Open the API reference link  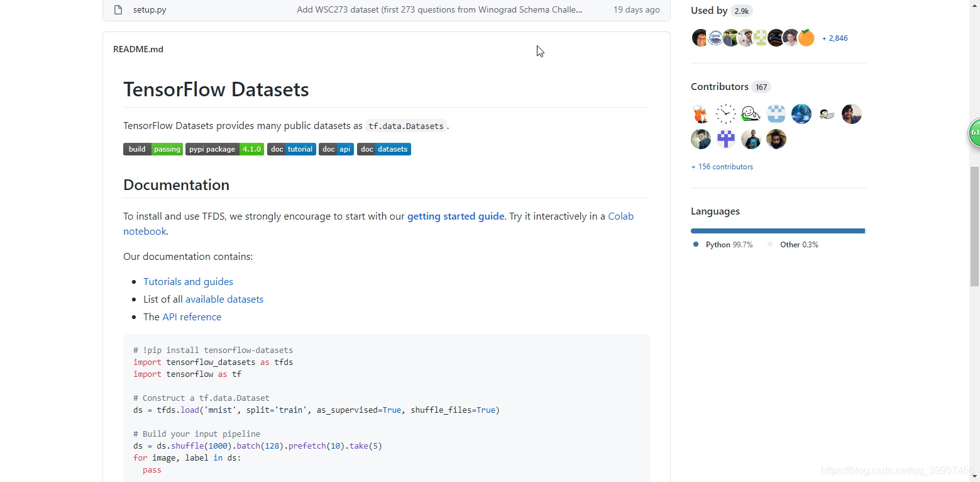(x=192, y=317)
